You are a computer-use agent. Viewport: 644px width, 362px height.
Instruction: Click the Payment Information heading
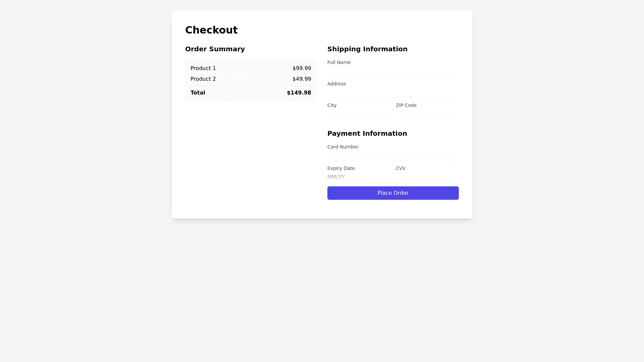[x=367, y=133]
